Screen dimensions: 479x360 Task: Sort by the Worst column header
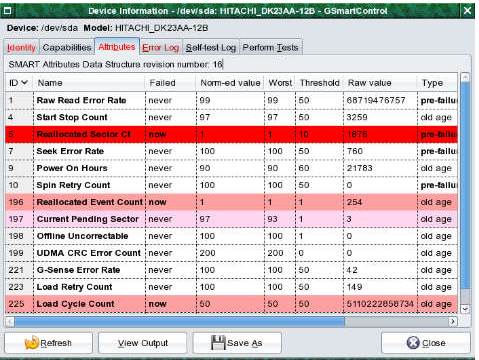(x=280, y=83)
